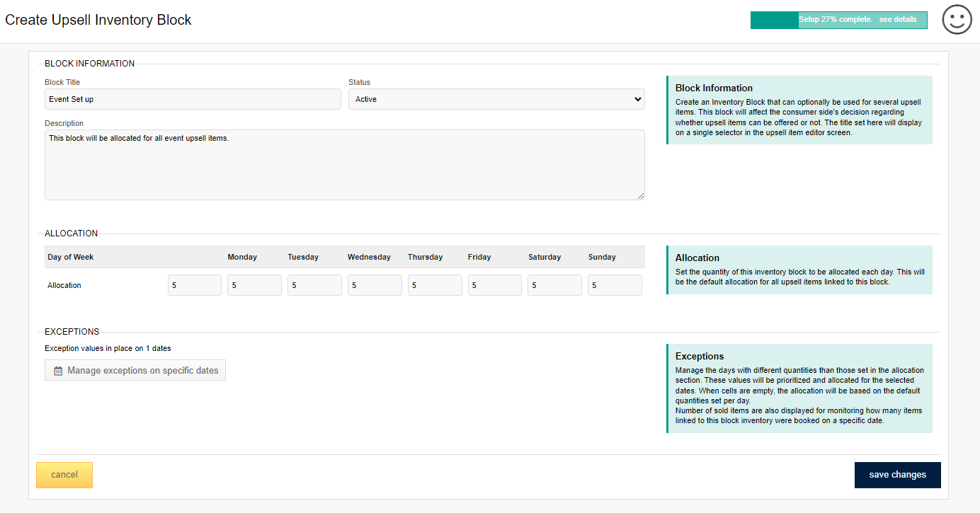
Task: Click the 'EXCEPTIONS' section heading in capitals
Action: 72,332
